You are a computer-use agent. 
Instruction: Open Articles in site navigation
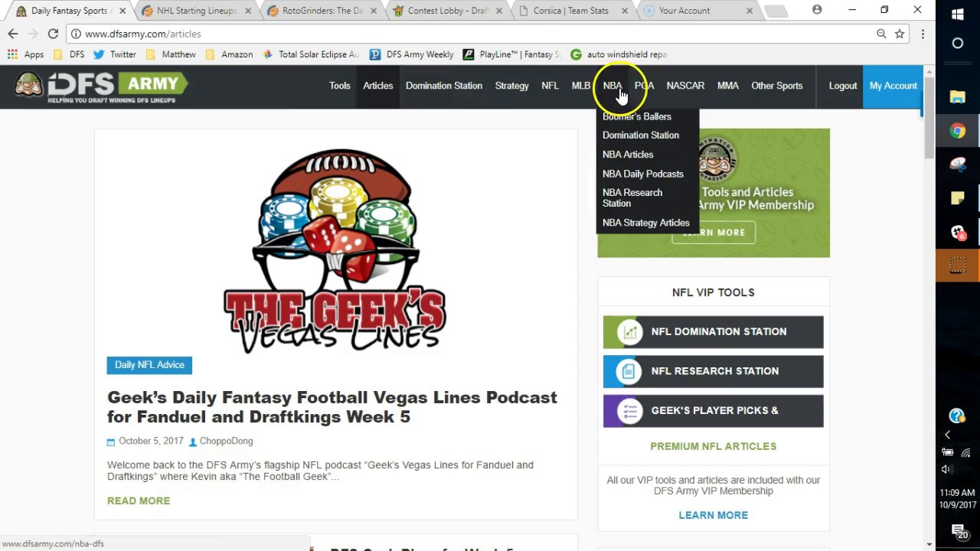378,86
